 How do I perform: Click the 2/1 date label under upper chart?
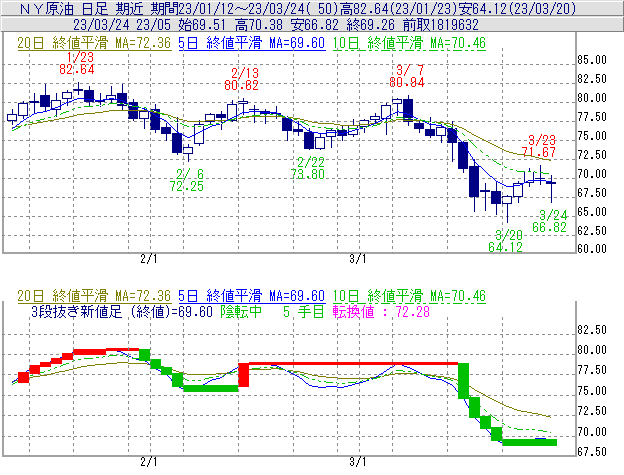[x=149, y=259]
